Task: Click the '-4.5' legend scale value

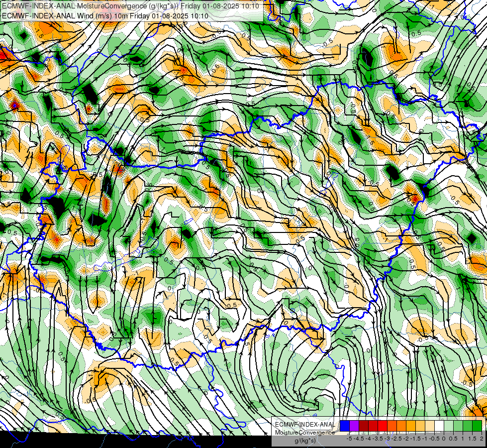Action: (359, 439)
